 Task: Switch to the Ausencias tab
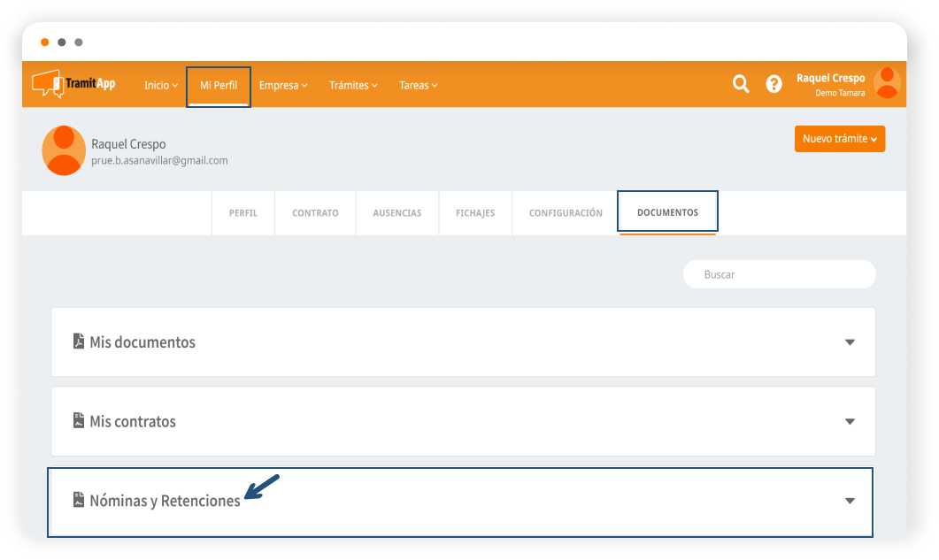click(396, 213)
